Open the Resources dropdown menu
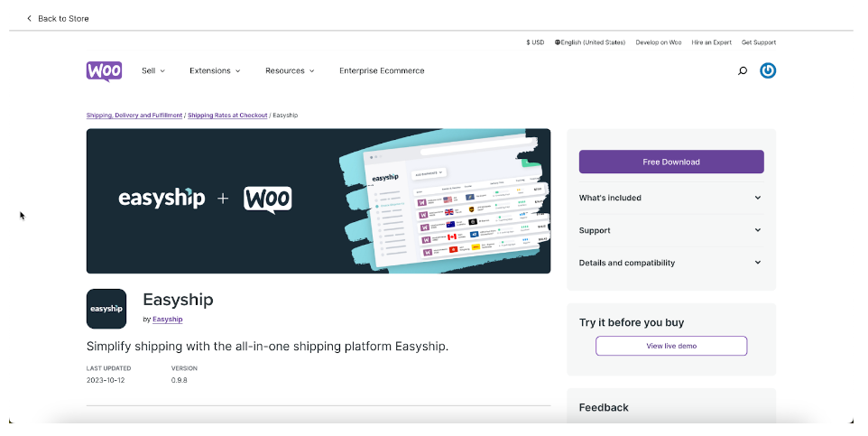The image size is (868, 436). tap(290, 71)
